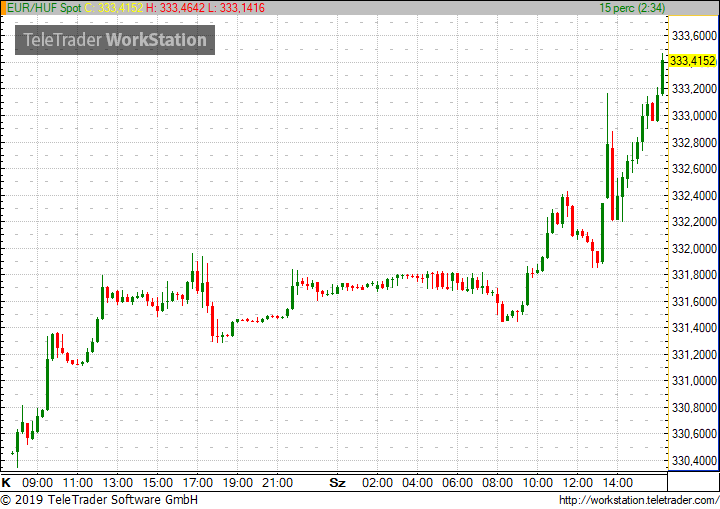Click the high value H: 333,4642
Image resolution: width=720 pixels, height=509 pixels.
175,8
